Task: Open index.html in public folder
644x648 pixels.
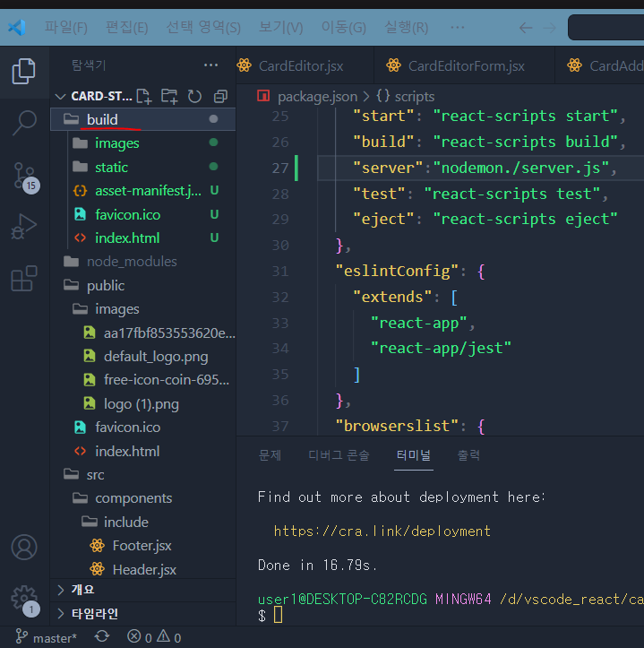Action: [143, 452]
